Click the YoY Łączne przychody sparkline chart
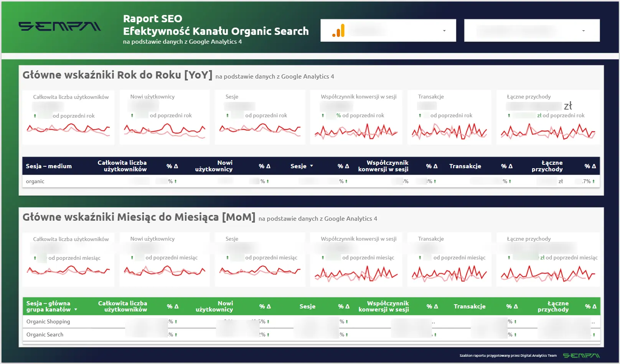620x364 pixels. [548, 131]
